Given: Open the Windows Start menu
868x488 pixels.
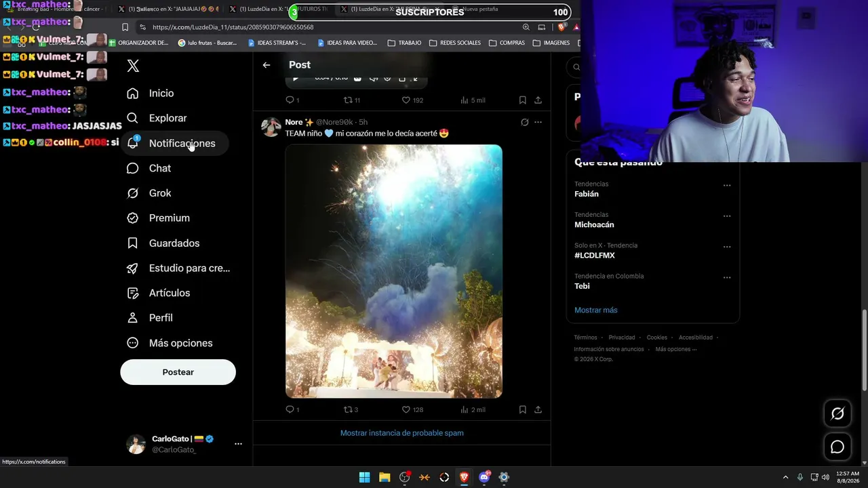Looking at the screenshot, I should (x=364, y=477).
